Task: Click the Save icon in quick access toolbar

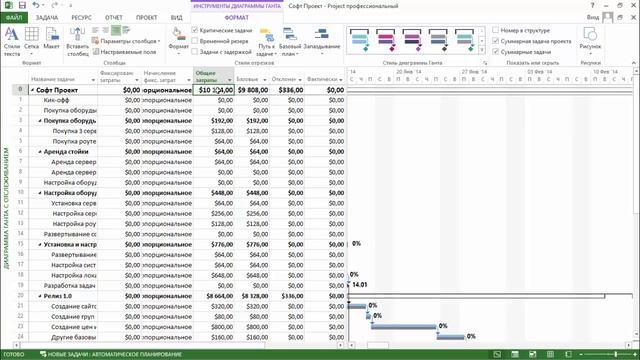Action: click(22, 5)
